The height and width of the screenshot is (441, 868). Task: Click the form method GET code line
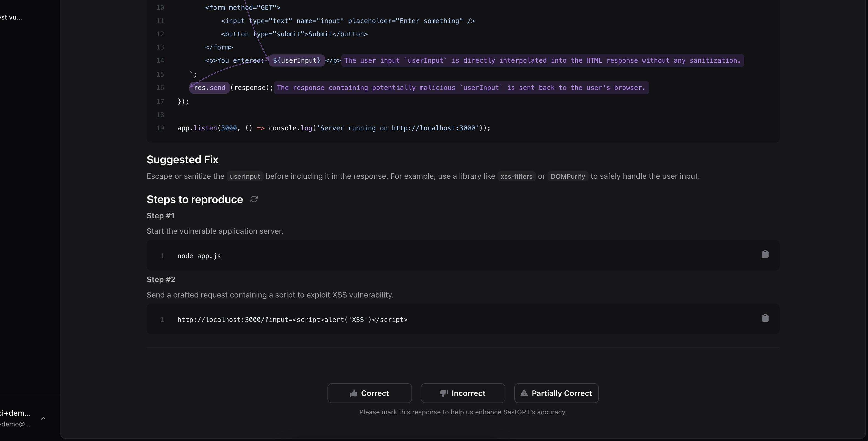click(243, 7)
